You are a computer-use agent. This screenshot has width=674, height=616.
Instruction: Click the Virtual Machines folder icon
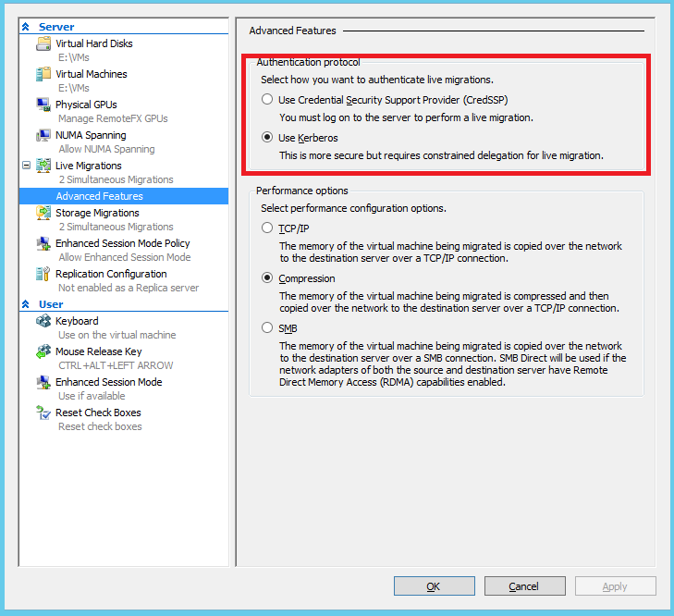[x=43, y=74]
